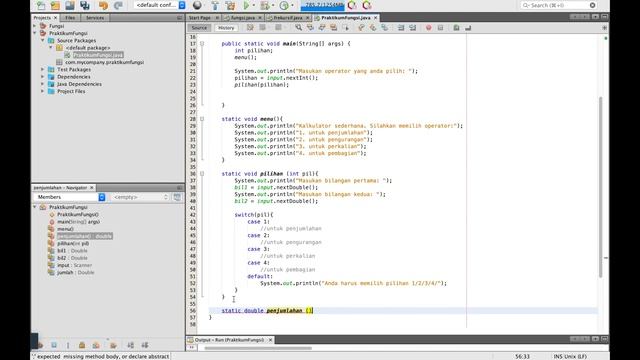Click the Find Previous Occurrence icon
This screenshot has height=360, width=640.
pos(310,28)
